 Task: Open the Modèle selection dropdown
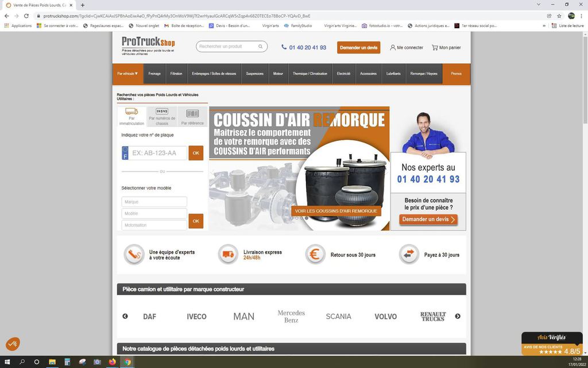tap(154, 213)
